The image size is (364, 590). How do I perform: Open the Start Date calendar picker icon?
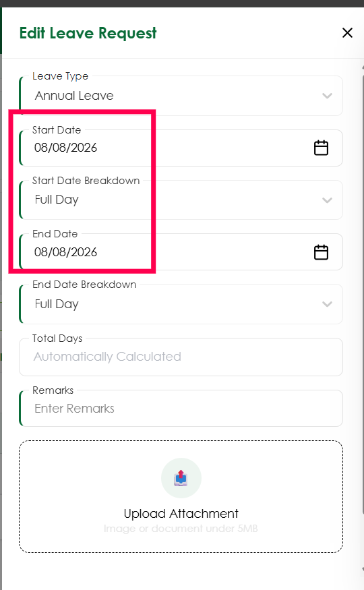pyautogui.click(x=321, y=148)
